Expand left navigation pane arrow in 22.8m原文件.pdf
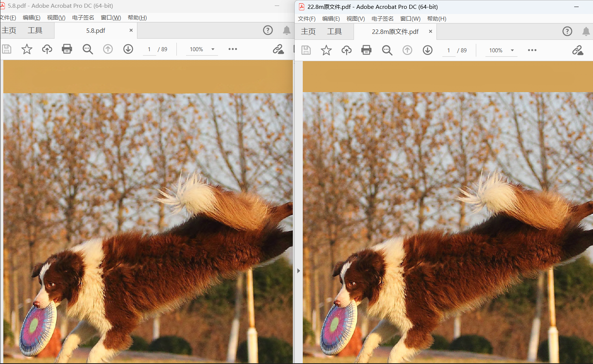The width and height of the screenshot is (593, 364). point(298,271)
